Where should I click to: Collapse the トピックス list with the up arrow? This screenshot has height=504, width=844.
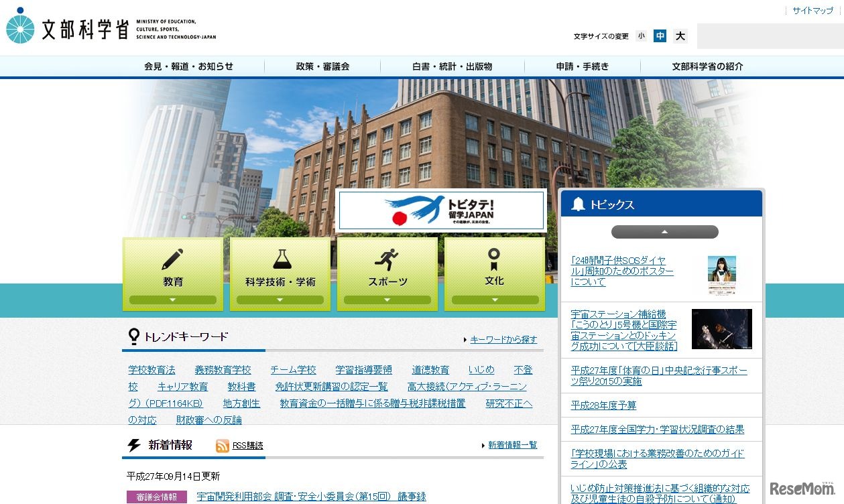point(664,231)
